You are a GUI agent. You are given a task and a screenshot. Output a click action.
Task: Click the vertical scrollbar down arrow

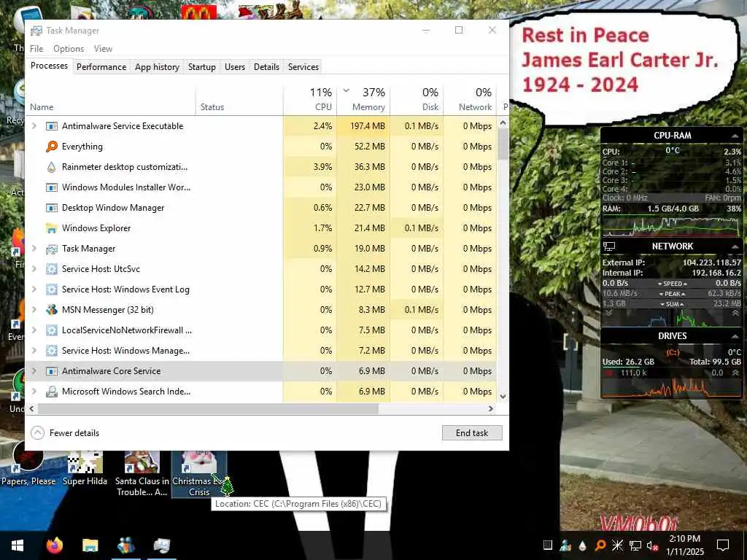pyautogui.click(x=503, y=396)
